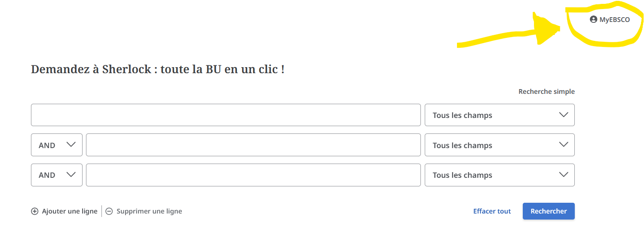Switch to Recherche simple mode
Screen dimensions: 644x226
546,92
